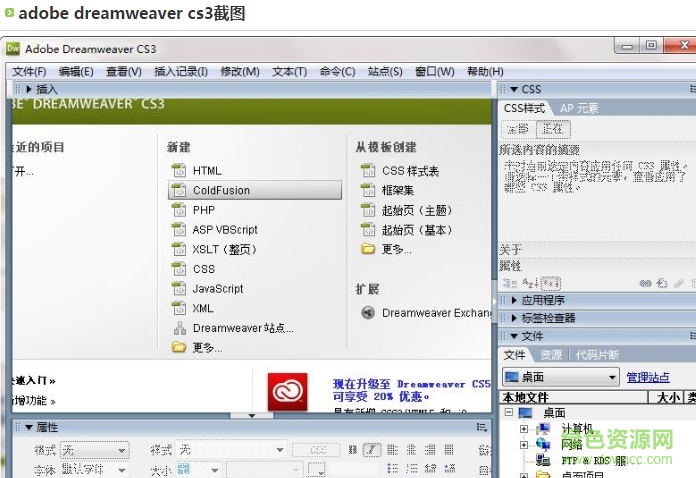Toggle align center in 属性 panel

tap(411, 450)
